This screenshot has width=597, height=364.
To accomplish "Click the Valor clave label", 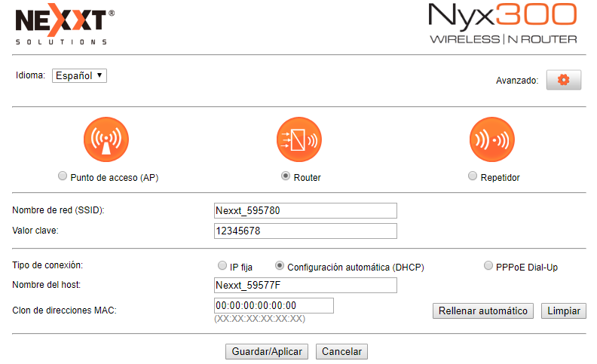I will tap(35, 231).
